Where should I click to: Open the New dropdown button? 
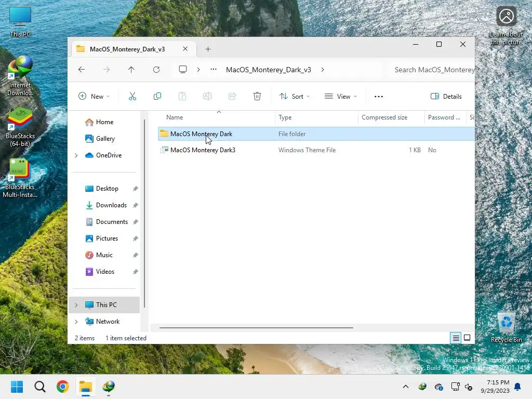(x=94, y=96)
